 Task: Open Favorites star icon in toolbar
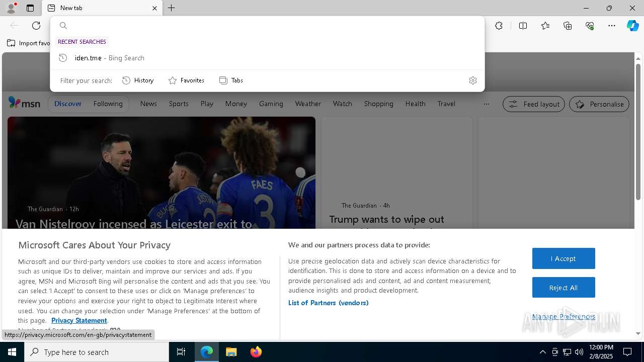pyautogui.click(x=545, y=26)
